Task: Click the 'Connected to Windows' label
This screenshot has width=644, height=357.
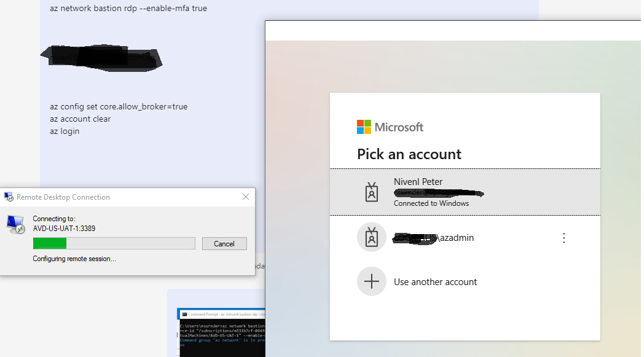Action: coord(431,203)
